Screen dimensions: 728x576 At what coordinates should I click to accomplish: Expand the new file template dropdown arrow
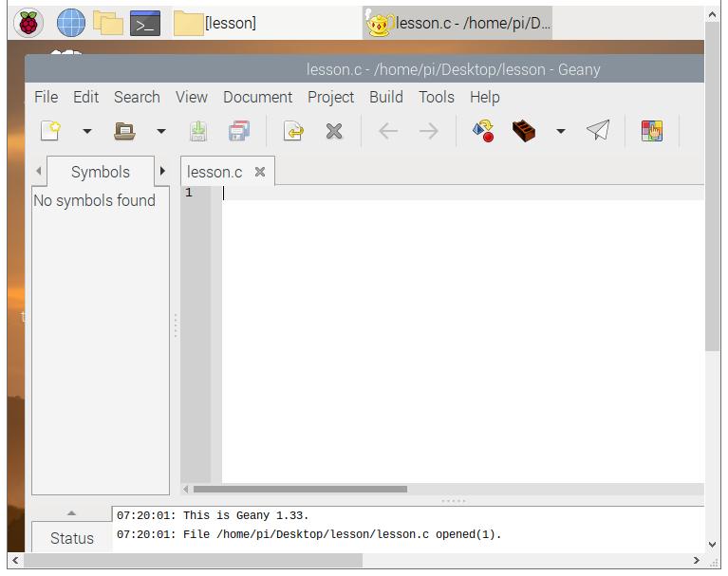point(86,131)
